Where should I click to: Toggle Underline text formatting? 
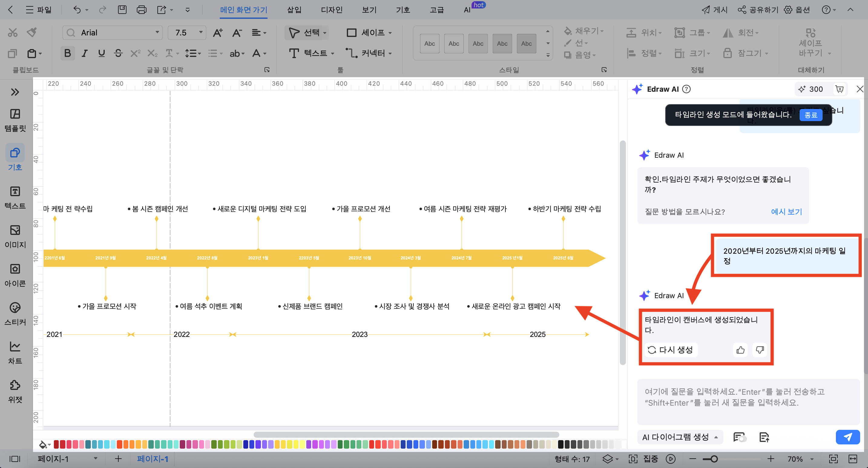pyautogui.click(x=101, y=53)
